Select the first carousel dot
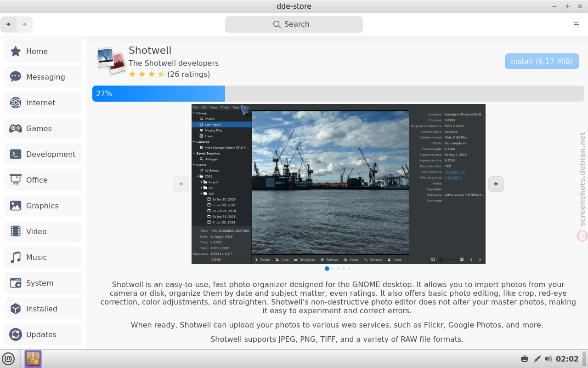This screenshot has width=588, height=368. 327,269
